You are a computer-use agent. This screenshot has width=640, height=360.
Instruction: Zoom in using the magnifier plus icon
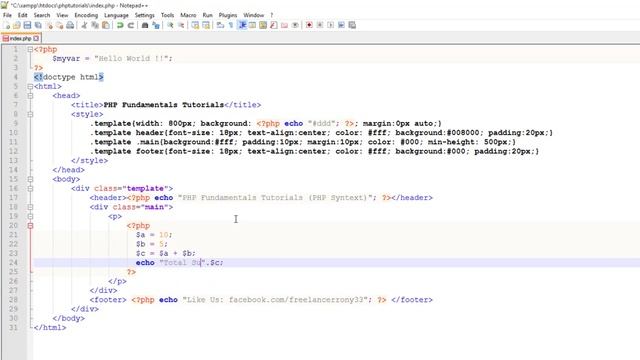170,25
